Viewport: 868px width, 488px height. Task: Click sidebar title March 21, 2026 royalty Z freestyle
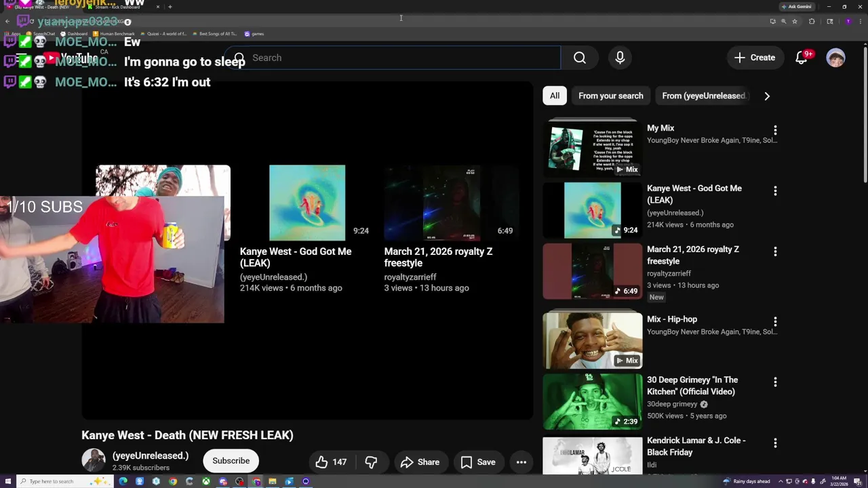point(693,255)
